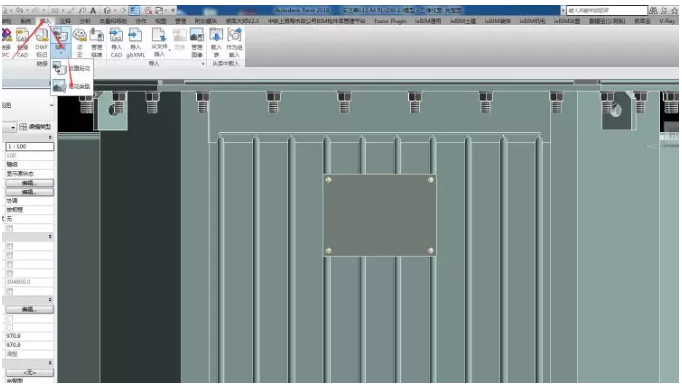Open Manage Images (管理图像) tool
Screen dimensions: 682x385
coord(197,43)
